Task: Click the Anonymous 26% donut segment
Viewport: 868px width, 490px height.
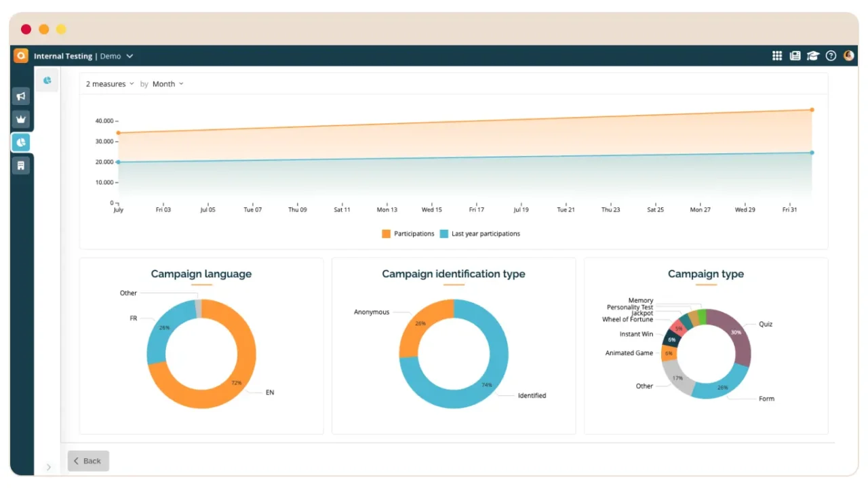Action: (420, 324)
